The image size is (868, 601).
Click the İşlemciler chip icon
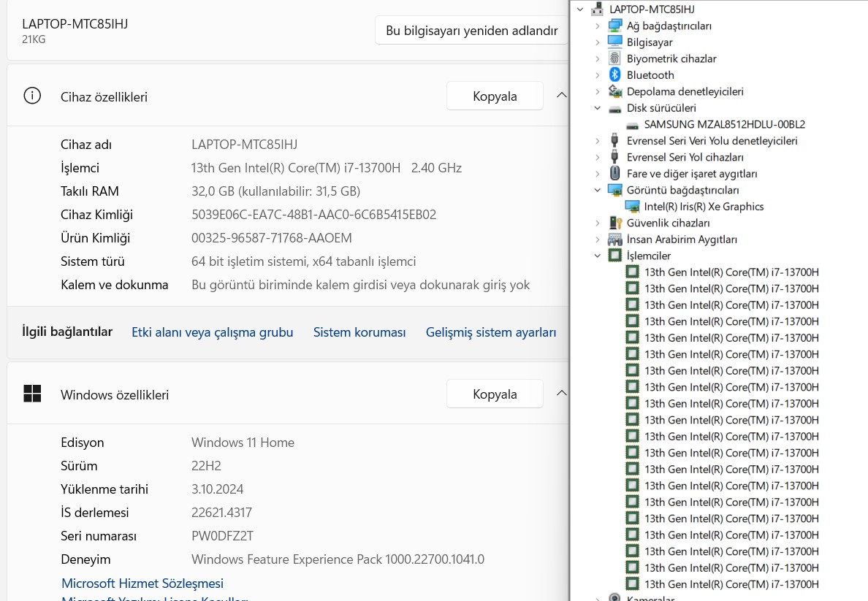(x=614, y=255)
